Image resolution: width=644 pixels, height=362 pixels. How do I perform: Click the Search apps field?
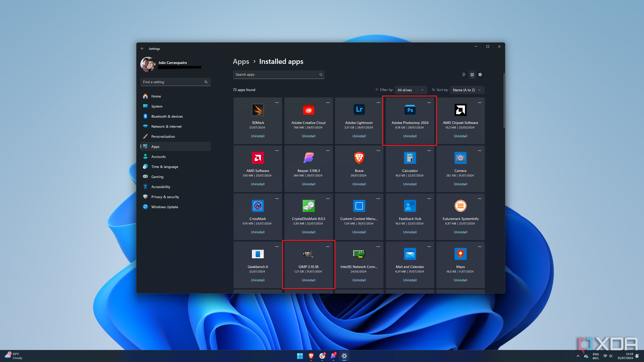278,75
